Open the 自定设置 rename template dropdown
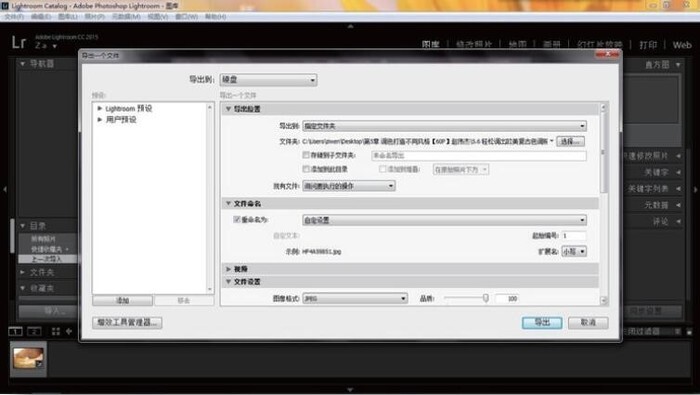The height and width of the screenshot is (395, 700). [x=444, y=220]
